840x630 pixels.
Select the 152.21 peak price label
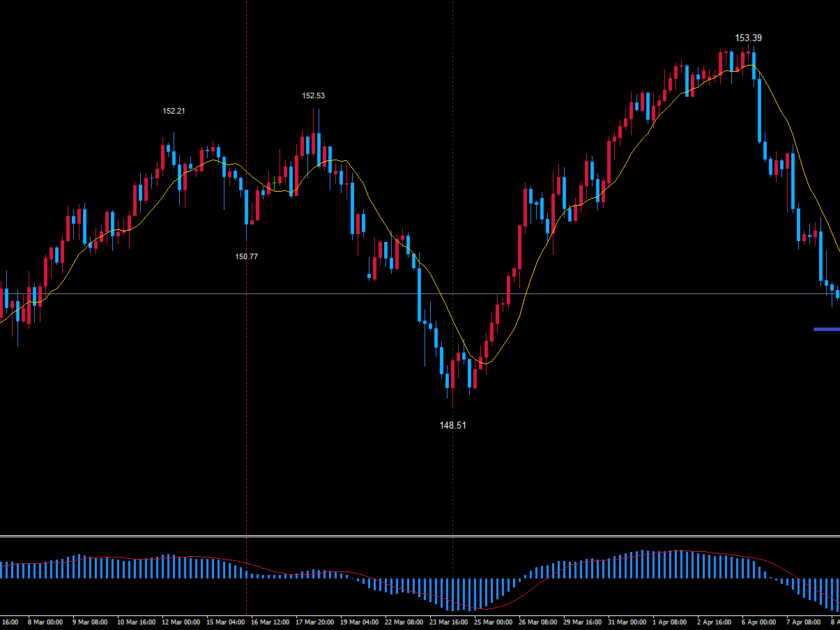pyautogui.click(x=173, y=111)
